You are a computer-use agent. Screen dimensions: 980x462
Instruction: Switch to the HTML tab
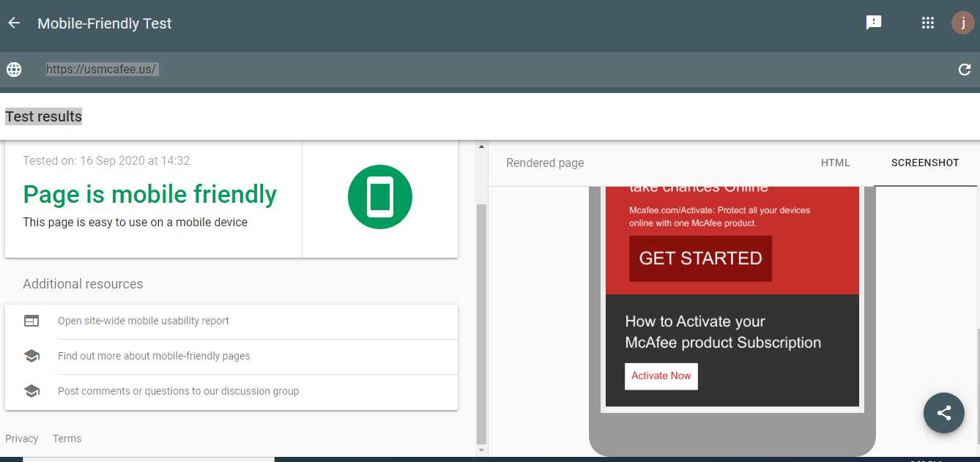(835, 163)
